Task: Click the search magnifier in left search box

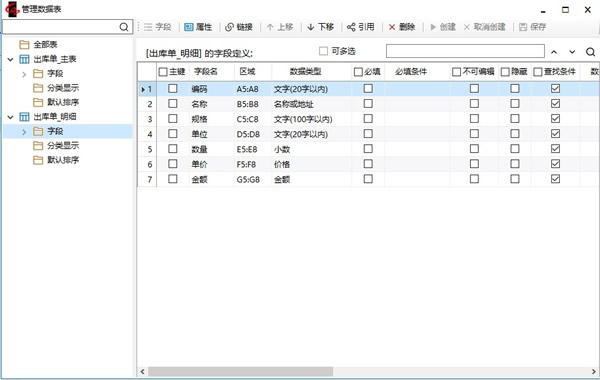Action: click(x=124, y=27)
